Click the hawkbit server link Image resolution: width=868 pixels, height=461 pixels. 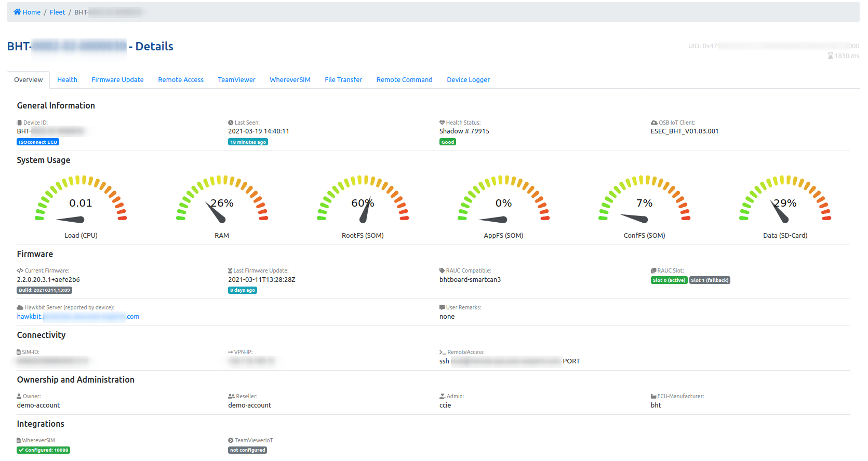point(78,317)
